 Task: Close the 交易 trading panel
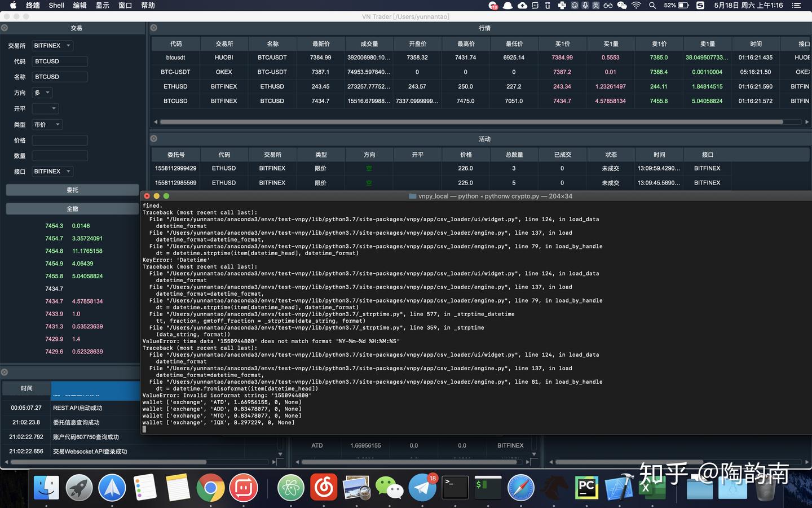point(5,28)
